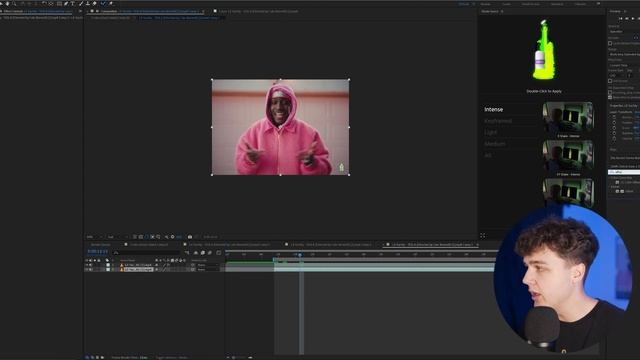Select the Hand tool in toolbar
The height and width of the screenshot is (360, 640).
7,3
